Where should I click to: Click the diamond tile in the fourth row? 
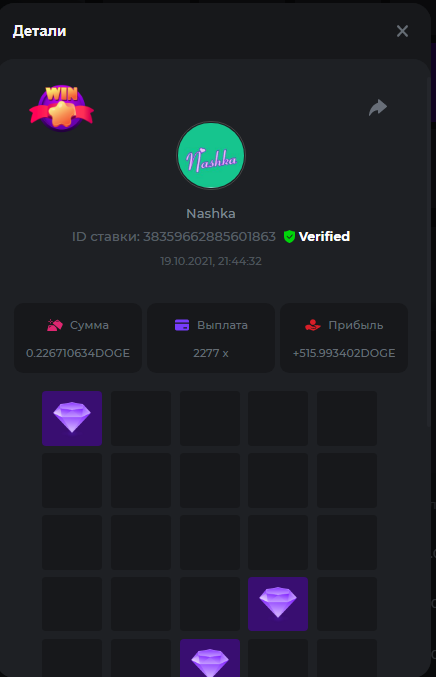point(278,604)
